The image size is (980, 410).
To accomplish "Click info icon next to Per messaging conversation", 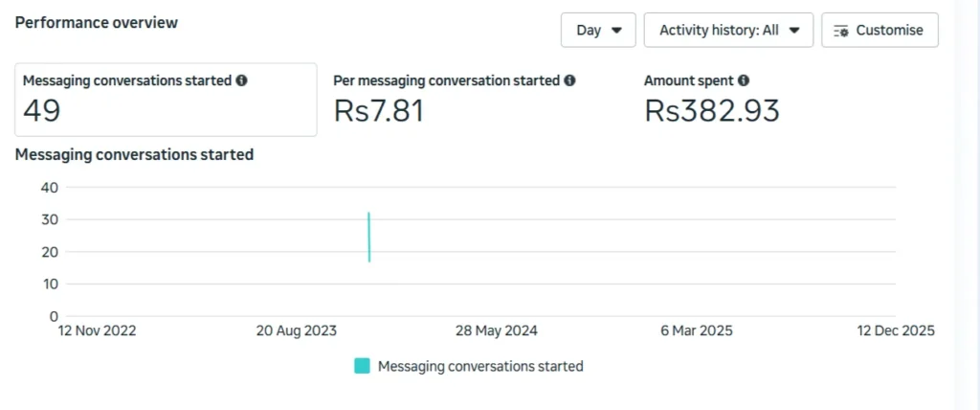I will (570, 81).
